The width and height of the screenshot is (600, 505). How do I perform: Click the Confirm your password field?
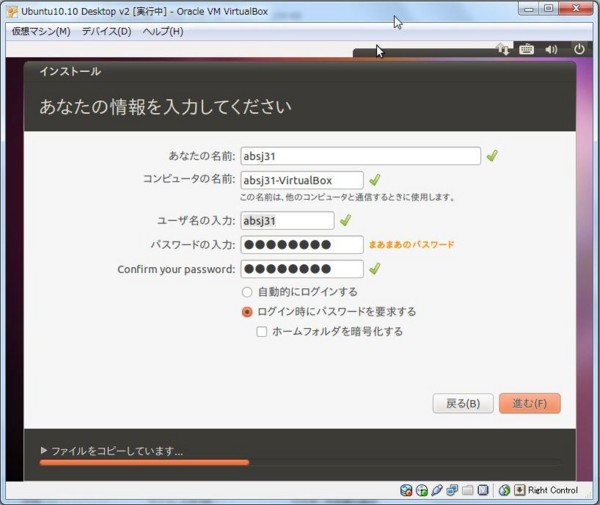tap(302, 269)
